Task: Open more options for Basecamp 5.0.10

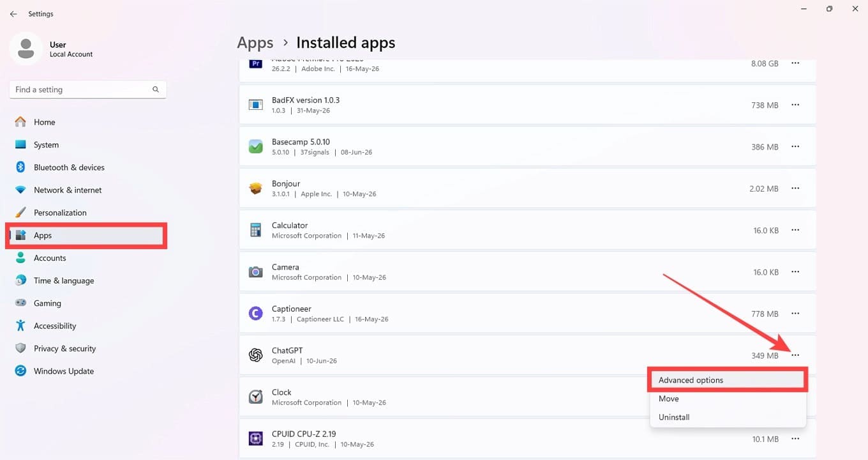Action: pos(795,147)
